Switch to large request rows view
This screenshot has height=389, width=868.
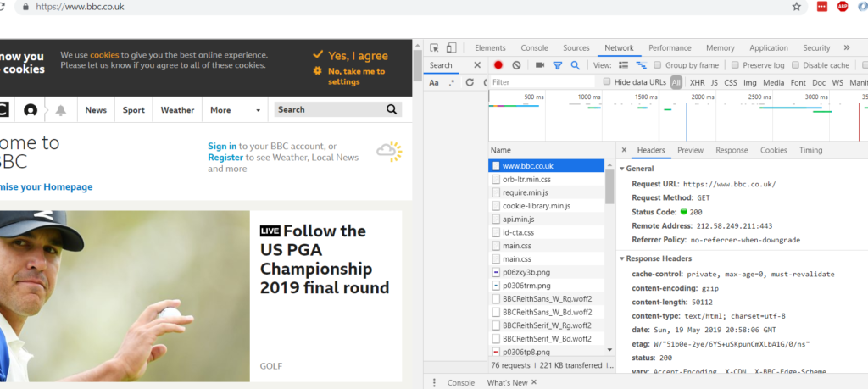623,65
